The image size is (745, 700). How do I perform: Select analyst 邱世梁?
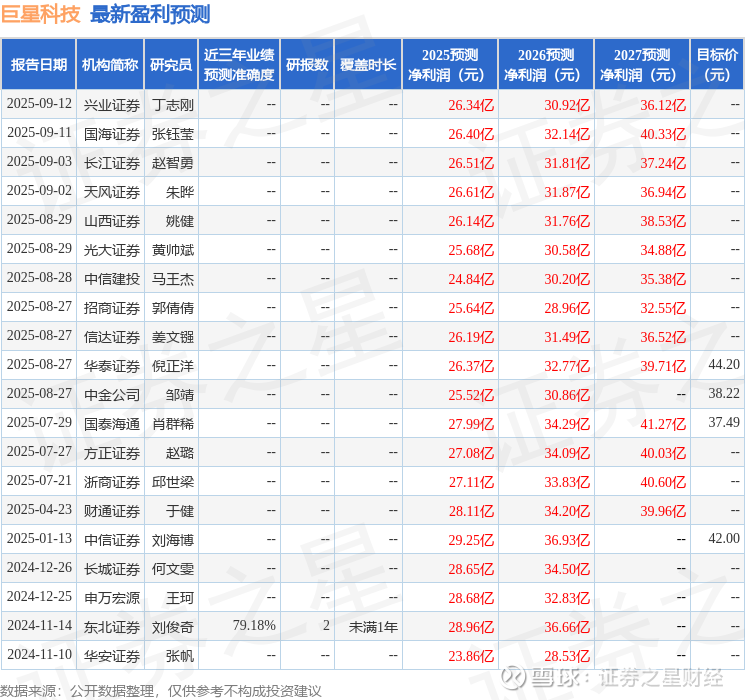(x=173, y=482)
